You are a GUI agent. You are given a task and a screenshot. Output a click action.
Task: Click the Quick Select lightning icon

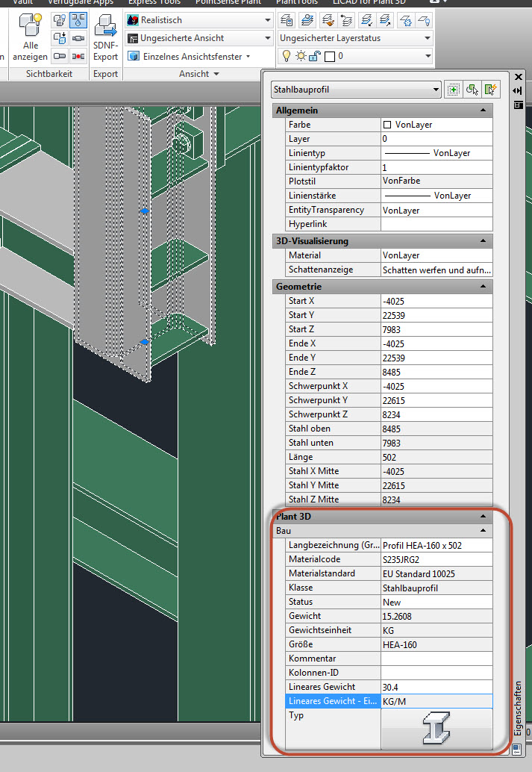(491, 90)
